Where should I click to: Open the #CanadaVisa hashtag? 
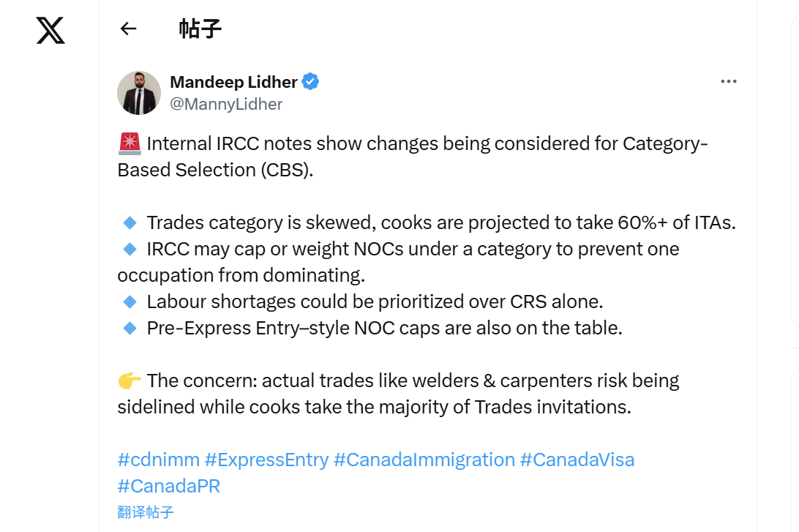[x=577, y=460]
